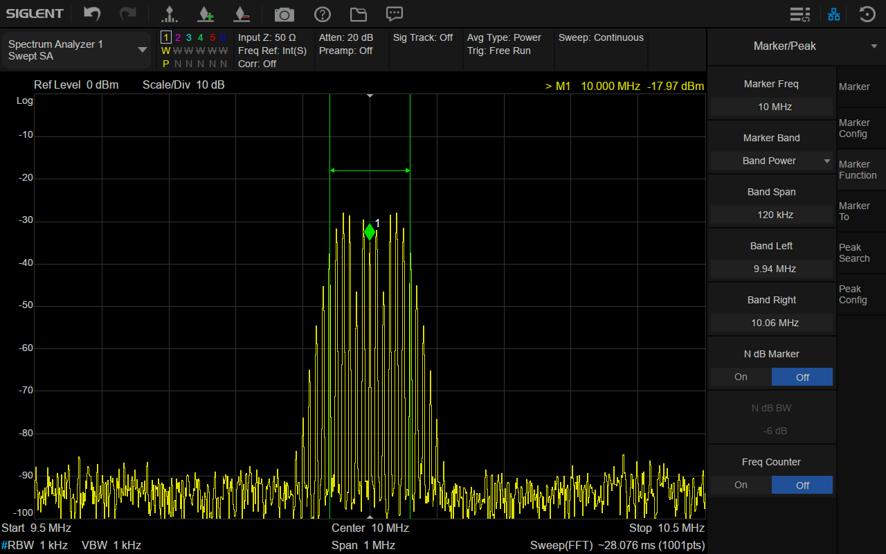This screenshot has height=554, width=886.
Task: Click the Freq Ref: Int(S) setting
Action: pyautogui.click(x=272, y=51)
